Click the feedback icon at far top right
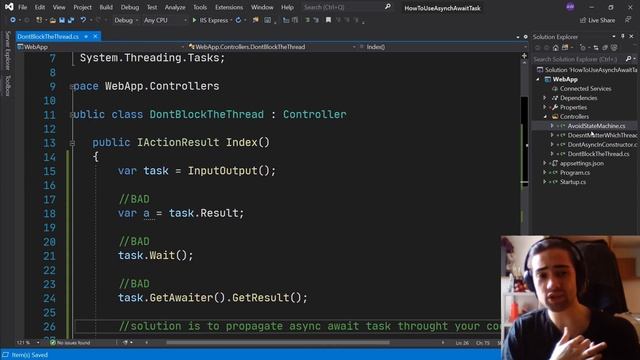 [628, 20]
